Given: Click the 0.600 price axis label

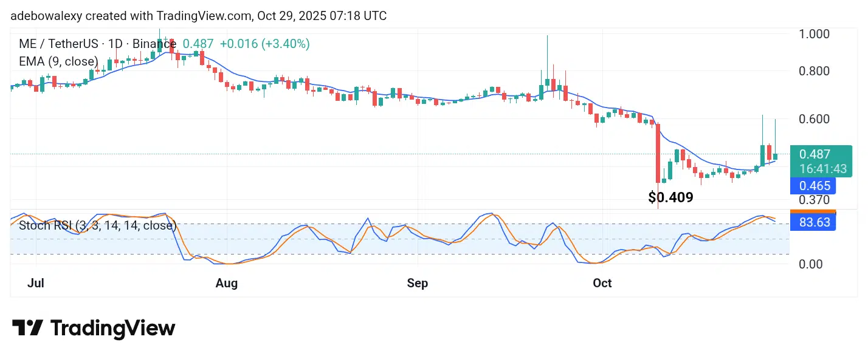Looking at the screenshot, I should 813,118.
